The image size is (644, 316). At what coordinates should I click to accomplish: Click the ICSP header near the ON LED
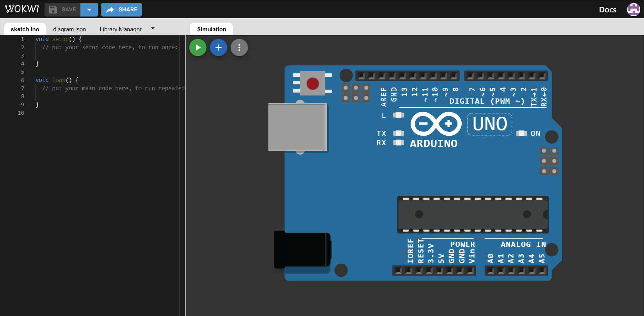pos(549,161)
